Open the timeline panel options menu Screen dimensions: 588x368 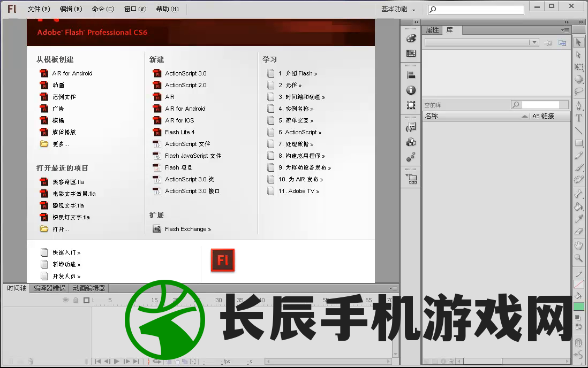[x=393, y=288]
